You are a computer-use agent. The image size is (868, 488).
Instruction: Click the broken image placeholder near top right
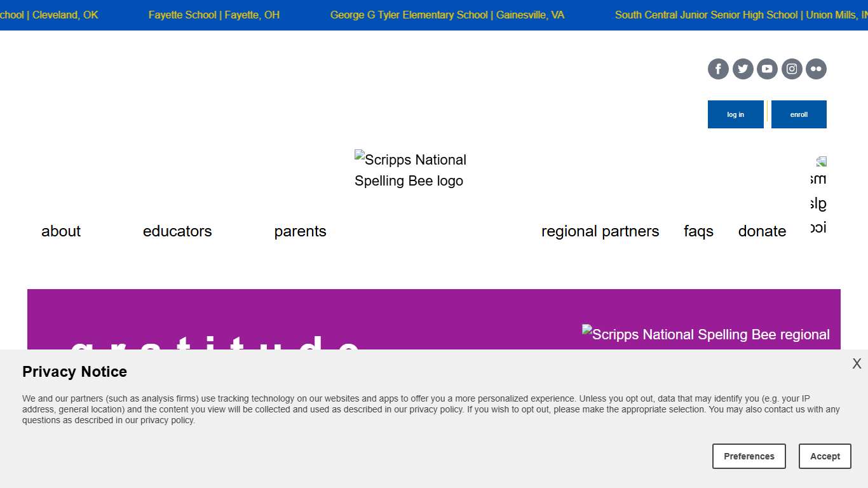[820, 161]
